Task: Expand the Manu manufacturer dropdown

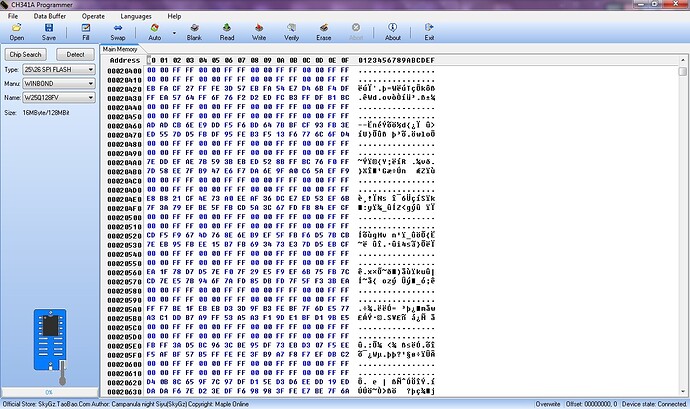Action: pos(90,83)
